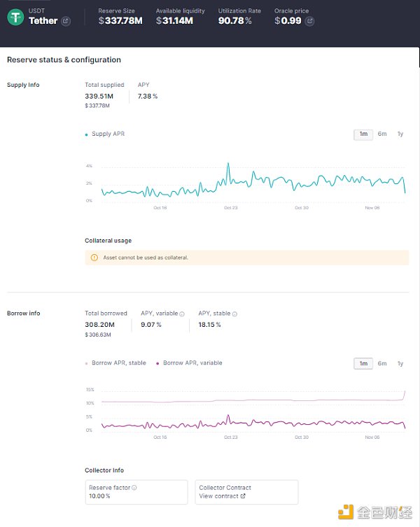Open external link icon next to Tether
The image size is (420, 527).
coord(66,21)
